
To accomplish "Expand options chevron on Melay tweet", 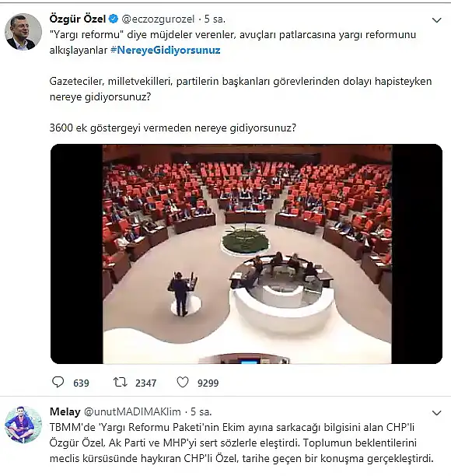I will click(436, 413).
